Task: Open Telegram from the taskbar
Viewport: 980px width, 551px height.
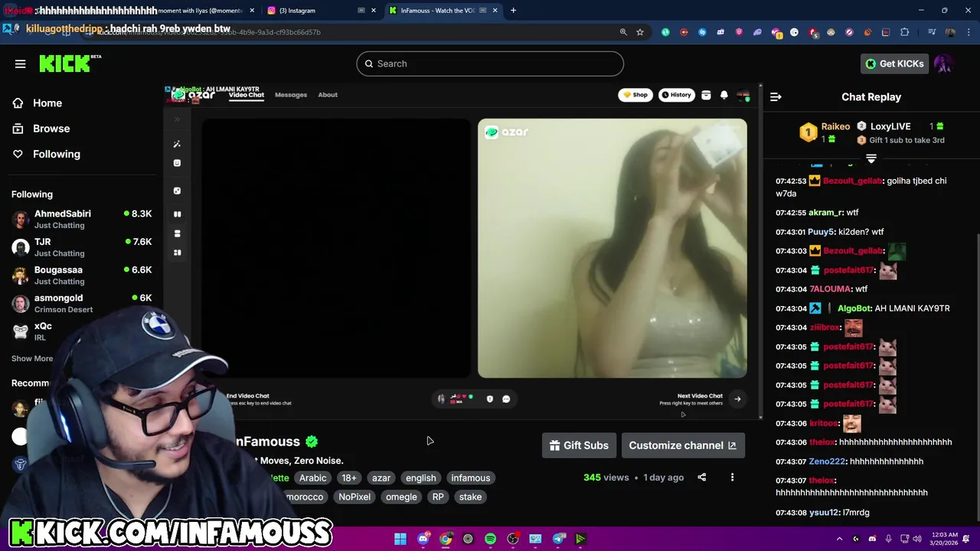Action: (558, 539)
